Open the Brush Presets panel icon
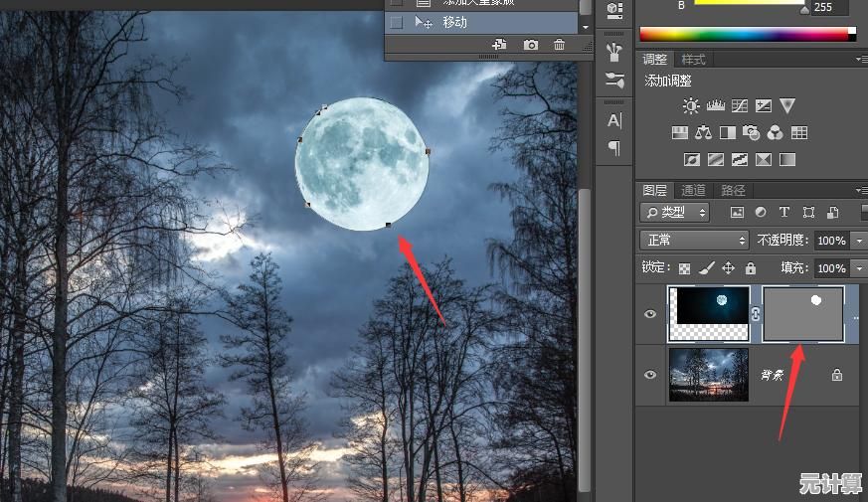 [614, 51]
